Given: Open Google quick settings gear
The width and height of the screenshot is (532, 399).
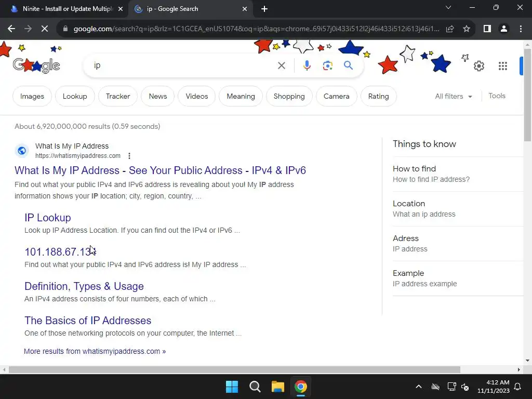Looking at the screenshot, I should pos(478,66).
